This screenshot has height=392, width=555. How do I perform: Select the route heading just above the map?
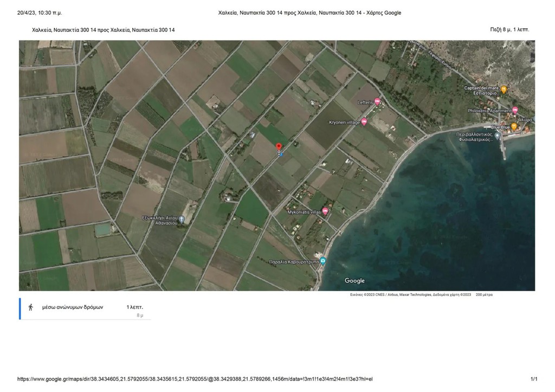click(104, 30)
